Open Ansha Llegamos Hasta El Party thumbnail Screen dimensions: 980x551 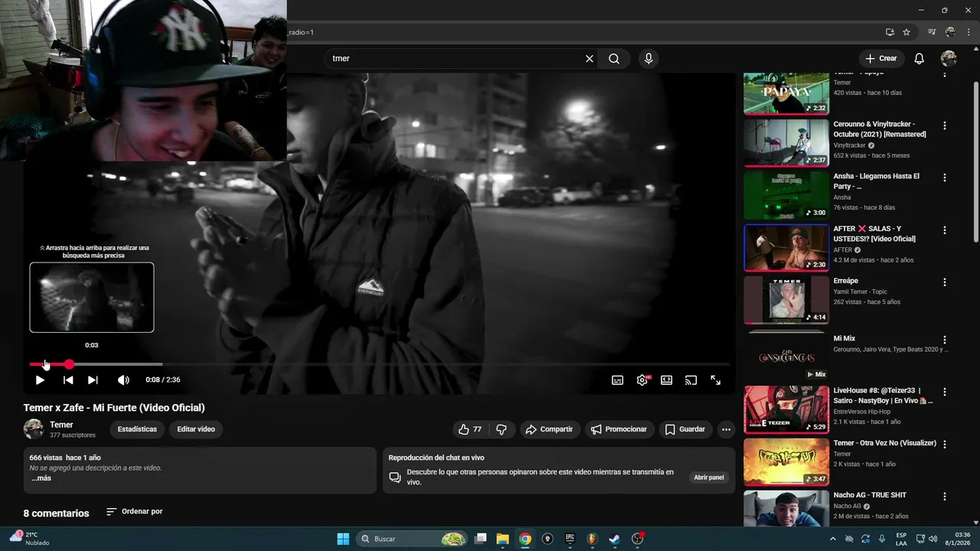(786, 194)
